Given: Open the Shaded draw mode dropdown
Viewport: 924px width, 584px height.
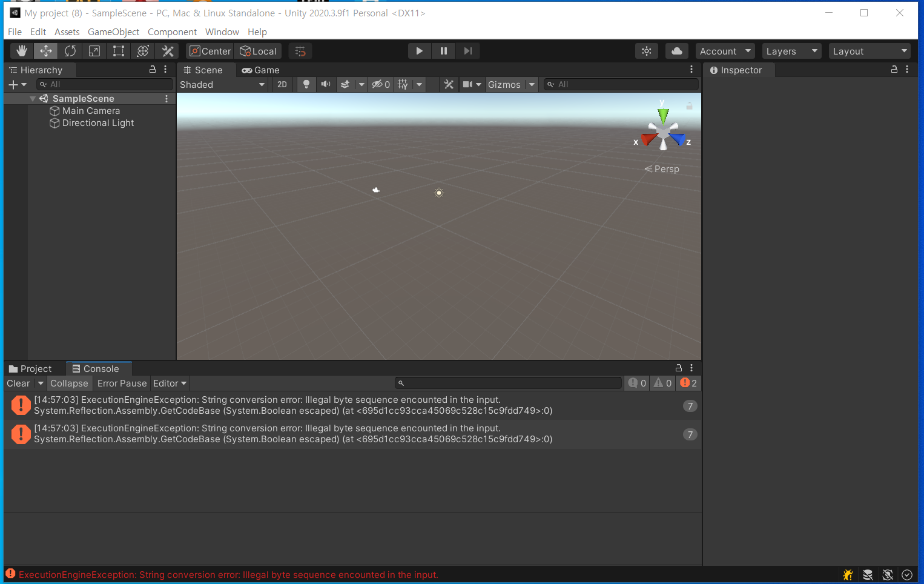Looking at the screenshot, I should [222, 84].
